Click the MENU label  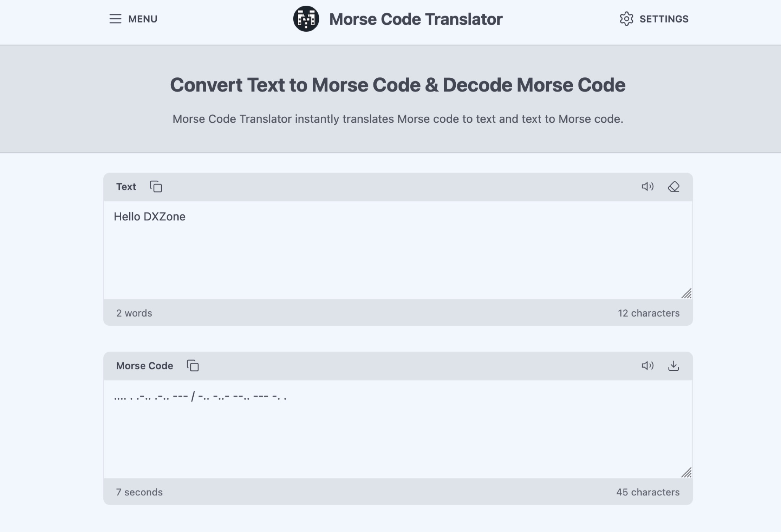(x=143, y=19)
